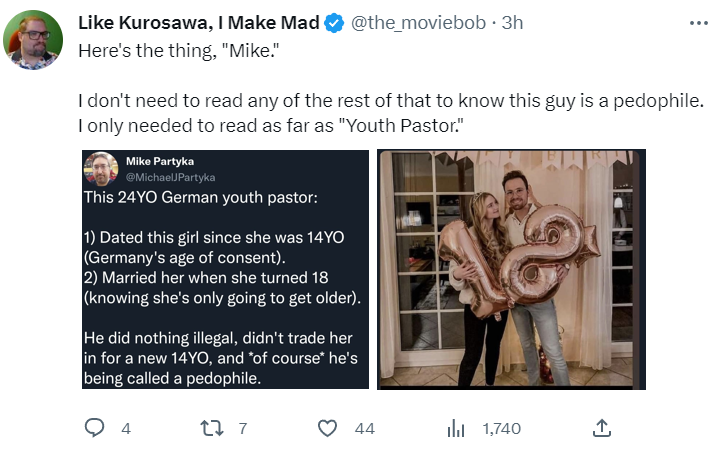This screenshot has width=720, height=452.
Task: Click the retweet arrows icon
Action: [212, 428]
